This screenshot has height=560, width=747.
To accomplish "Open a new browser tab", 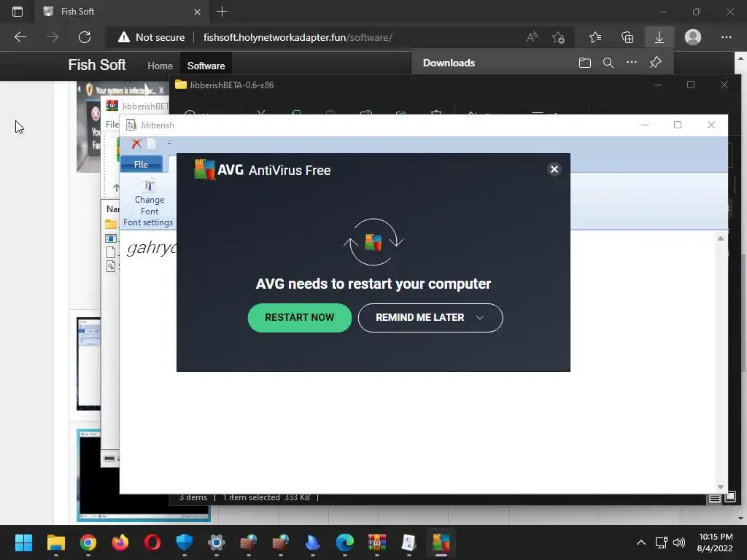I will click(x=222, y=12).
